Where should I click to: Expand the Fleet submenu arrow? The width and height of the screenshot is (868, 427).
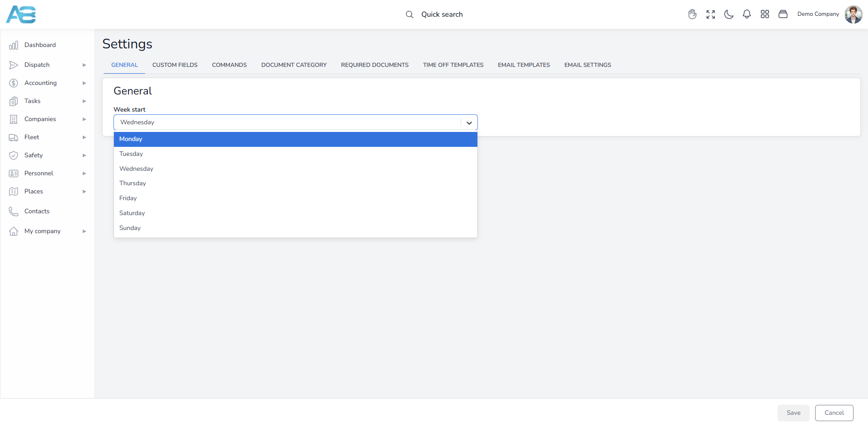pos(84,137)
